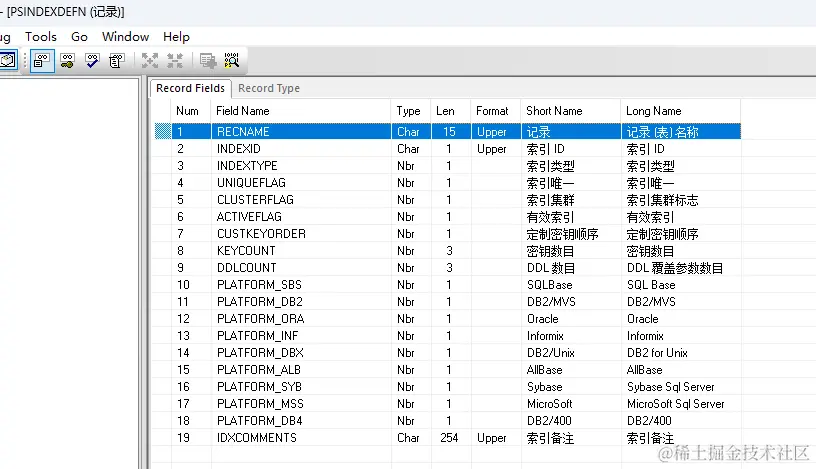Click the '定制密钥顺序' short name cell

point(562,234)
